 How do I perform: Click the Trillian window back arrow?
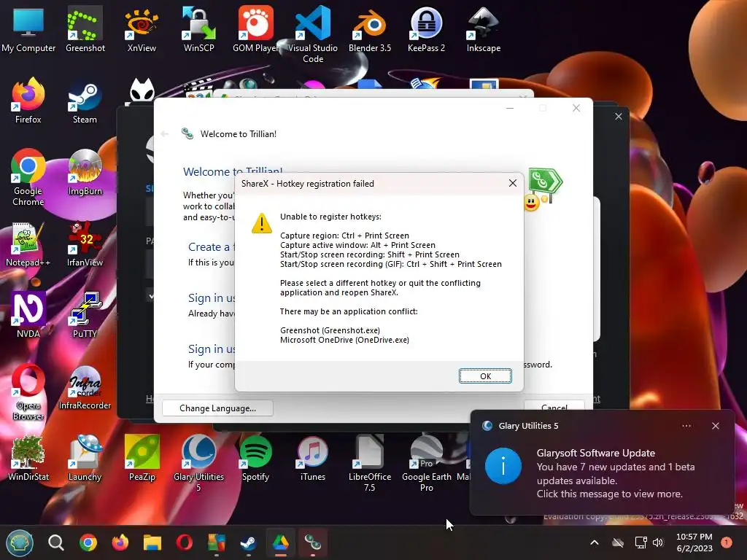click(165, 134)
